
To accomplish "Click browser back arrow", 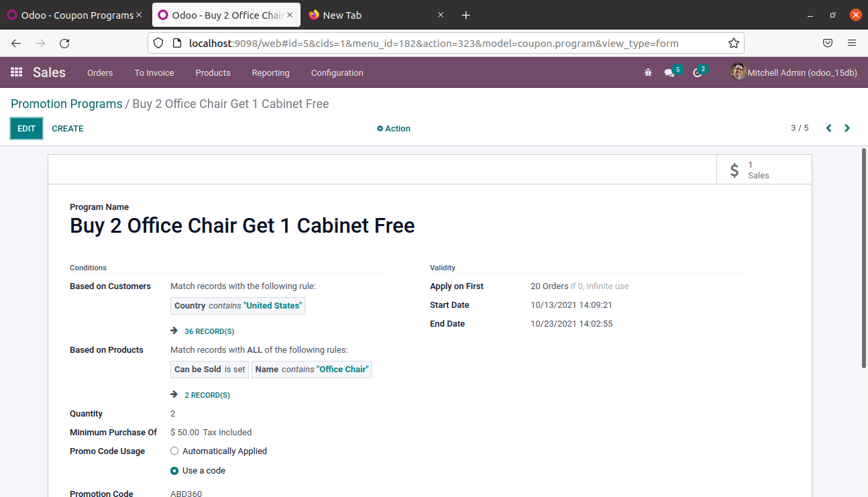I will click(16, 43).
